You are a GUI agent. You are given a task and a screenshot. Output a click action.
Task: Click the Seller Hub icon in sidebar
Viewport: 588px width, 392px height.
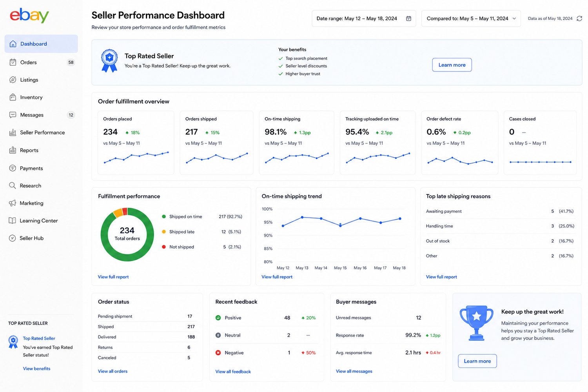(13, 238)
